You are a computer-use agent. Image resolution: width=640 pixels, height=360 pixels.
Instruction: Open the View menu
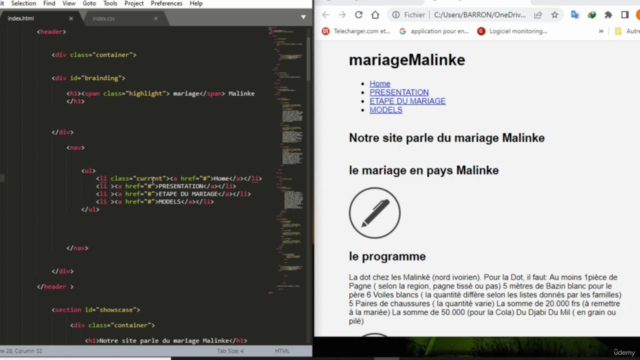pos(69,3)
